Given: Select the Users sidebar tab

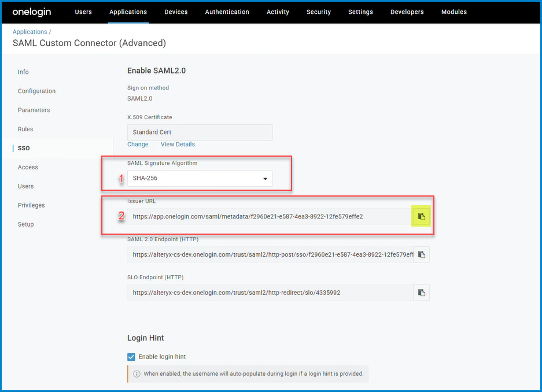Looking at the screenshot, I should [26, 186].
